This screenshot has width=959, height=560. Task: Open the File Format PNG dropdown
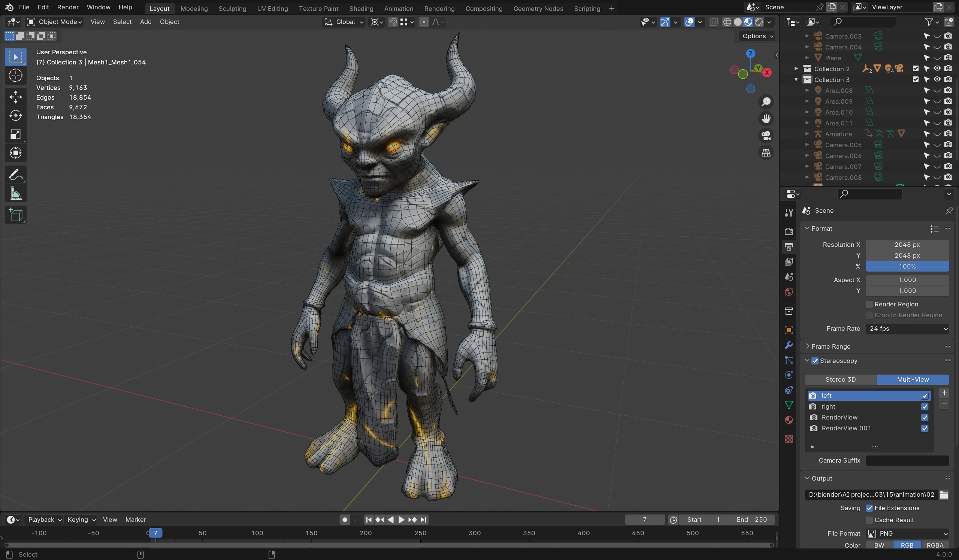point(907,534)
